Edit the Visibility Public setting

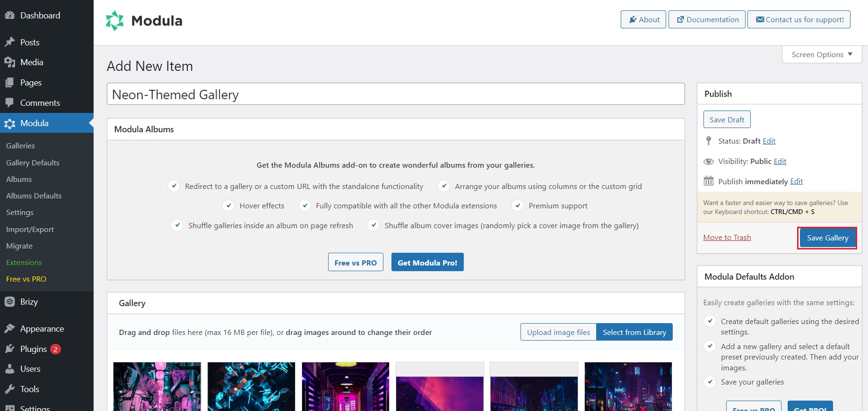(780, 162)
